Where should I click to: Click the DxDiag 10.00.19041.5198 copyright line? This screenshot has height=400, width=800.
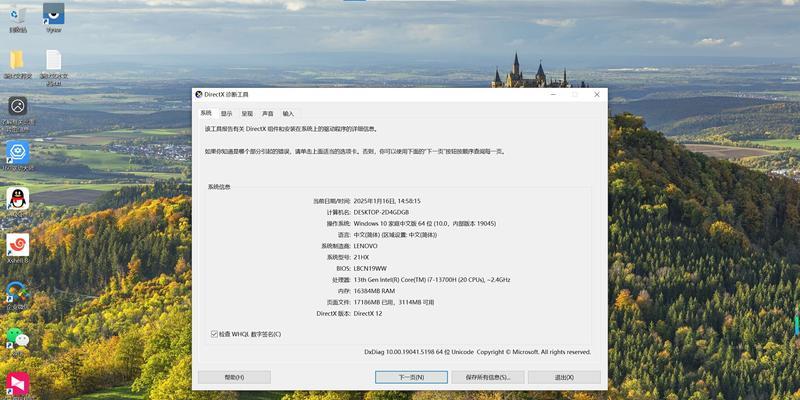(478, 352)
